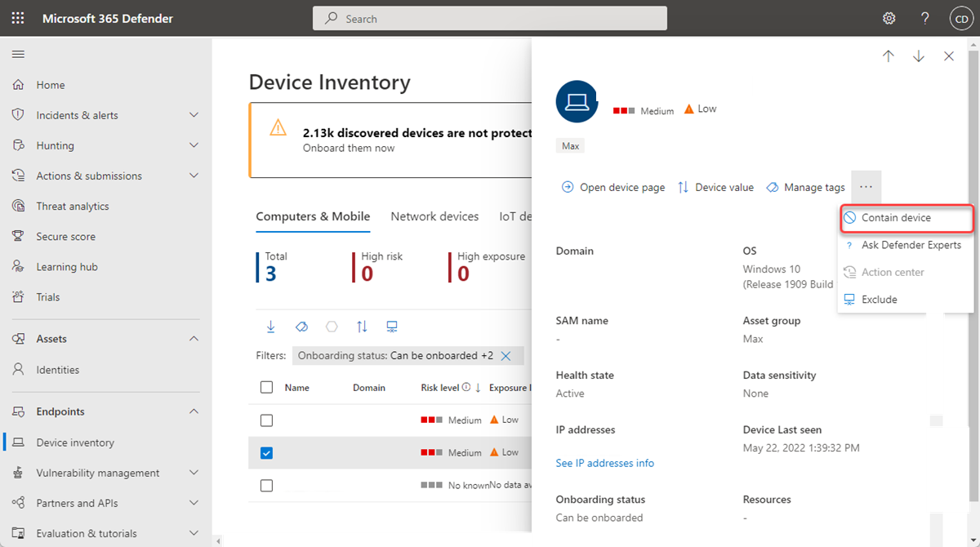Click the Incidents & alerts shield icon
The height and width of the screenshot is (547, 980).
click(x=18, y=115)
